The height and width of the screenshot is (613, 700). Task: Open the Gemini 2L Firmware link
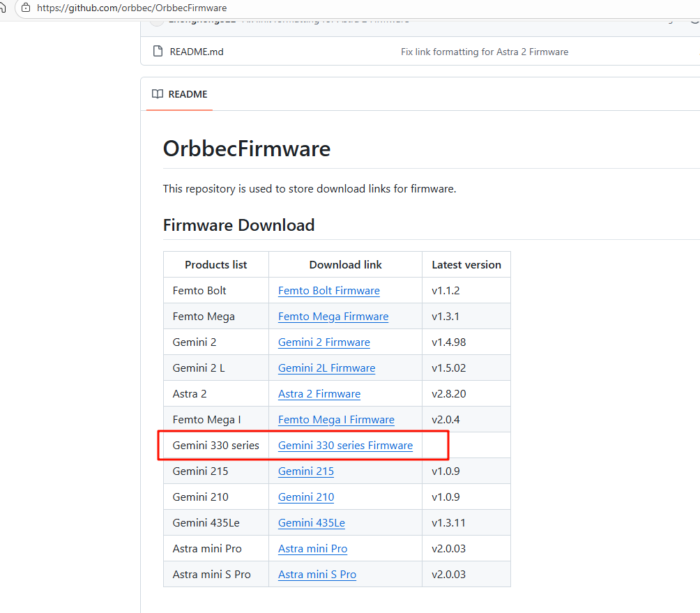326,368
